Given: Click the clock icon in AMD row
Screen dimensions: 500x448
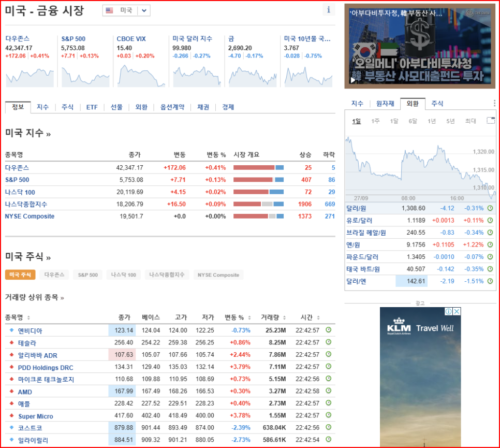Looking at the screenshot, I should 329,390.
